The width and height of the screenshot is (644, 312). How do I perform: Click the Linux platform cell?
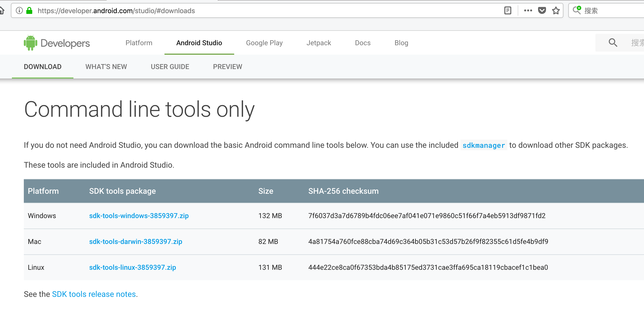point(36,267)
